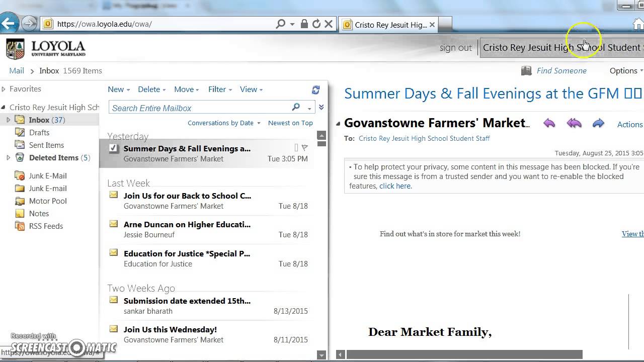Open the search scope dropdown arrow
This screenshot has width=644, height=362.
click(309, 108)
